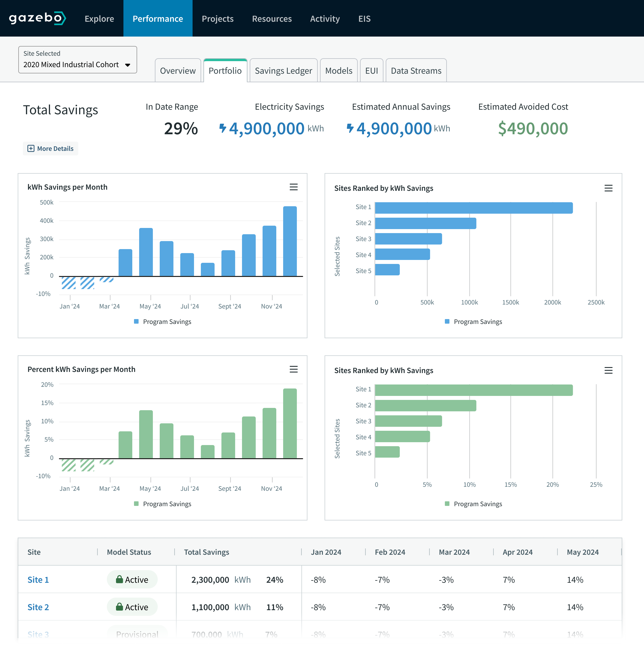Open the green Sites Ranked chart hamburger menu
Screen dimensions: 644x665
click(x=608, y=370)
